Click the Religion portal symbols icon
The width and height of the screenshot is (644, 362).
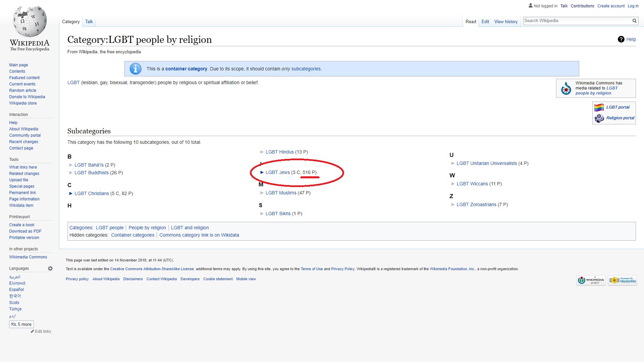599,118
